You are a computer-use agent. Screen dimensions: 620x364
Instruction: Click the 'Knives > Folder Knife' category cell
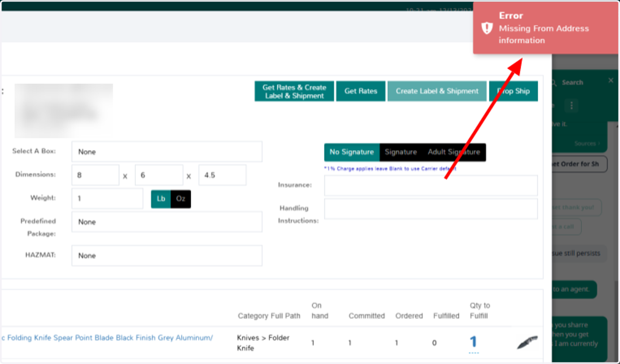coord(263,343)
